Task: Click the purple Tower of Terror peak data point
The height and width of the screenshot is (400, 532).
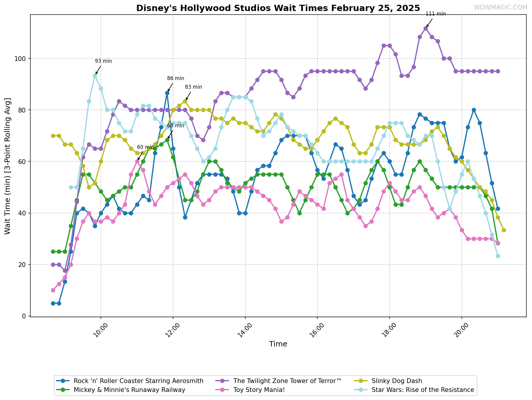Action: [426, 29]
